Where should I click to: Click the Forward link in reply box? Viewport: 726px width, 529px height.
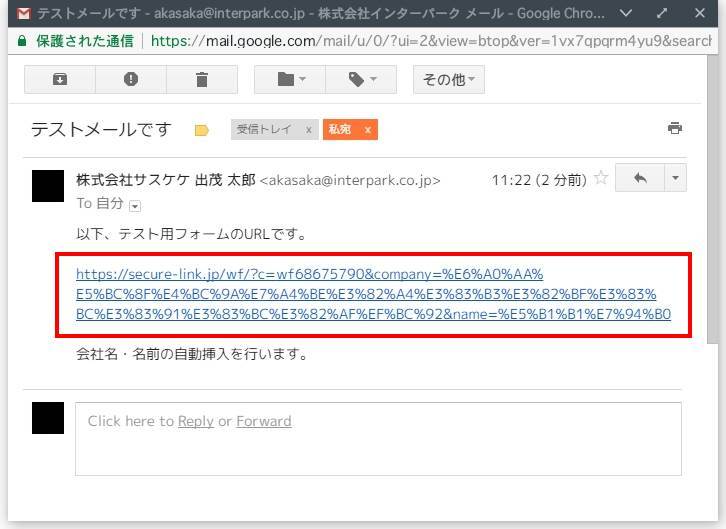coord(264,421)
